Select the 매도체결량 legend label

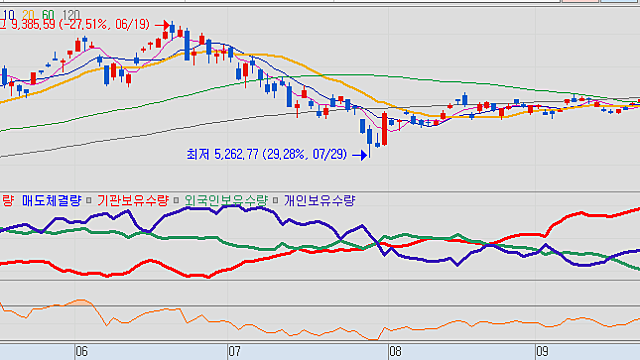pyautogui.click(x=51, y=201)
